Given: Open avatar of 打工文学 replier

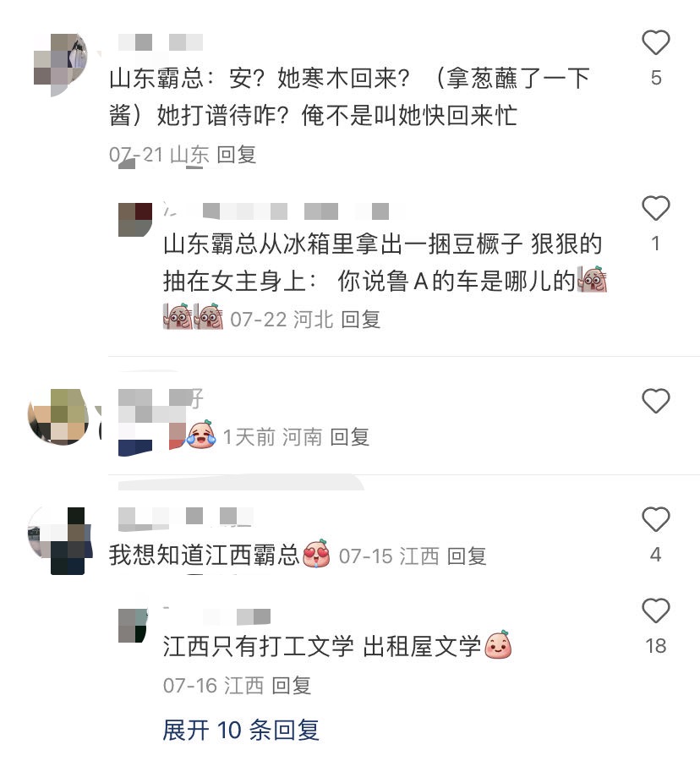Looking at the screenshot, I should click(133, 625).
